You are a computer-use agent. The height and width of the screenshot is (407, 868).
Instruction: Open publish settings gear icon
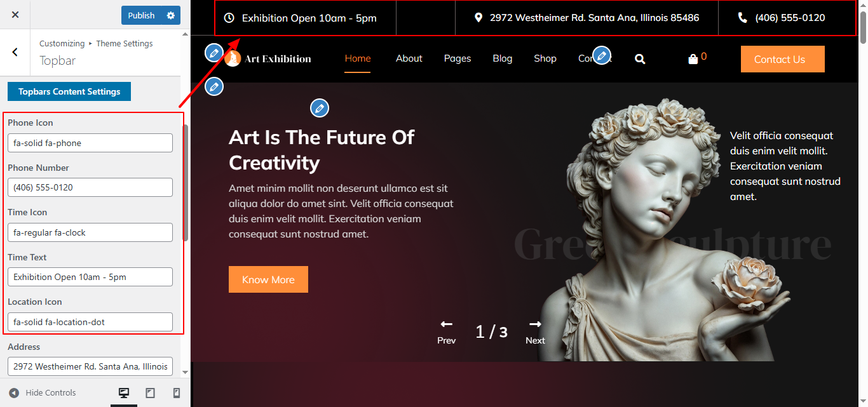170,15
